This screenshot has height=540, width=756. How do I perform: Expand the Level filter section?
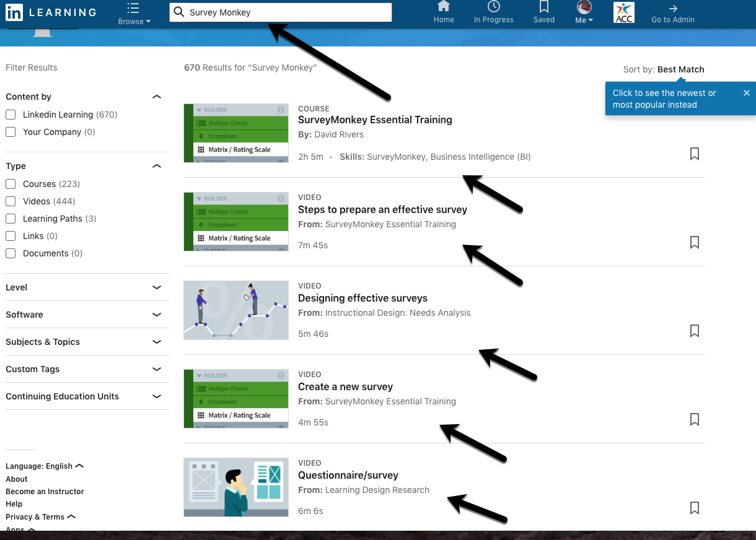tap(157, 287)
